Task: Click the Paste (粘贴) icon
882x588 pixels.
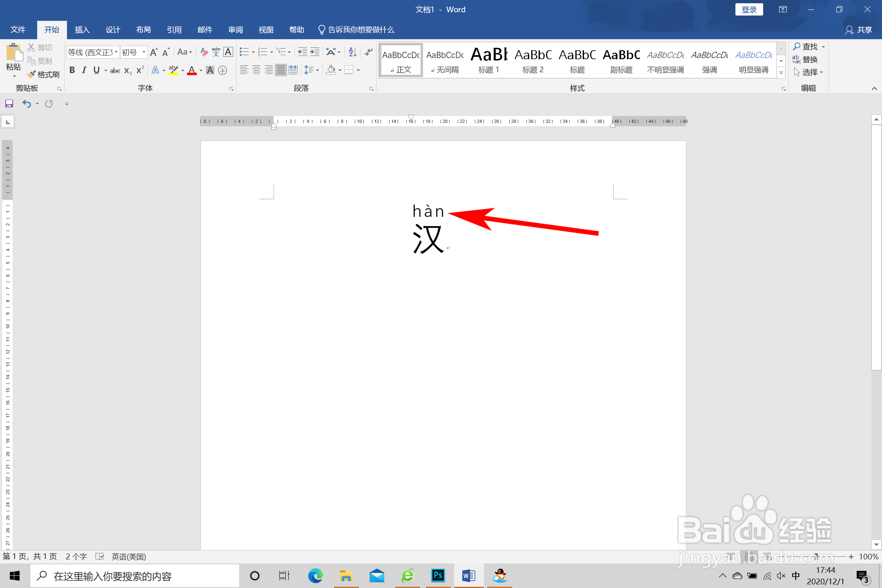Action: 13,53
